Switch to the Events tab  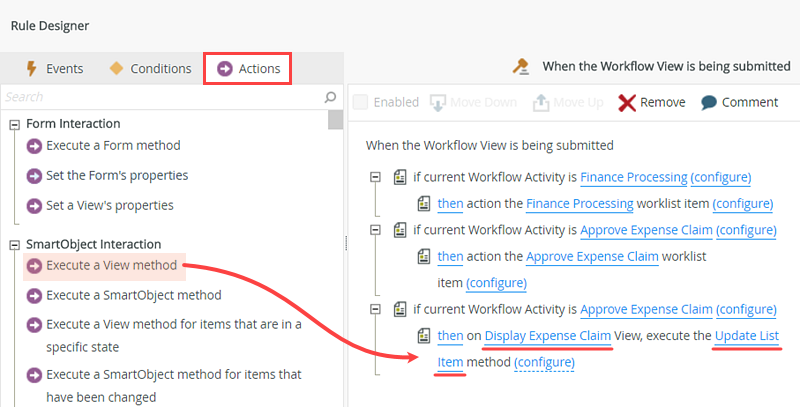click(x=54, y=69)
